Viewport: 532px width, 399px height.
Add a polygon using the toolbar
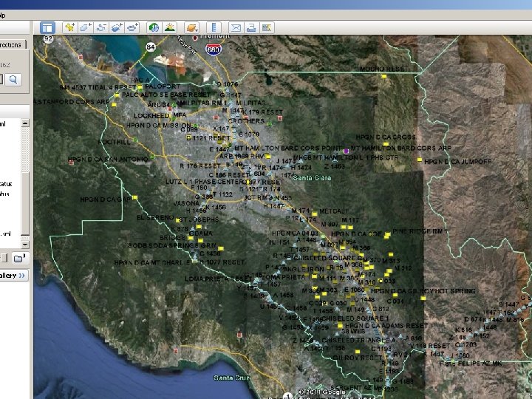[86, 28]
